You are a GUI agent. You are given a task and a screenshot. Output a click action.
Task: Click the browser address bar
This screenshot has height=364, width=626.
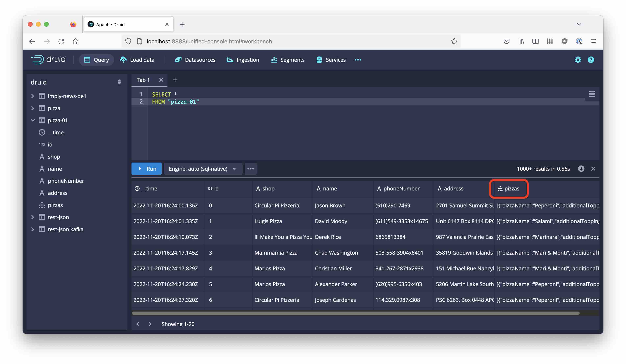coord(273,41)
